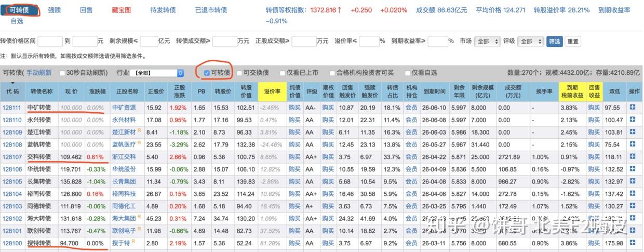This screenshot has width=644, height=252.
Task: Click 购买 in 搜特转债 回售收益 column
Action: (x=594, y=243)
